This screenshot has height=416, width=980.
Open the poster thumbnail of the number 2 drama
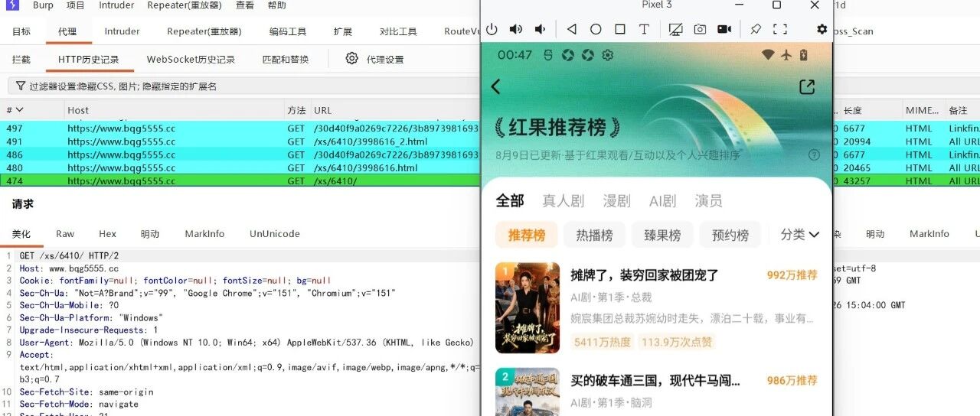(x=528, y=392)
